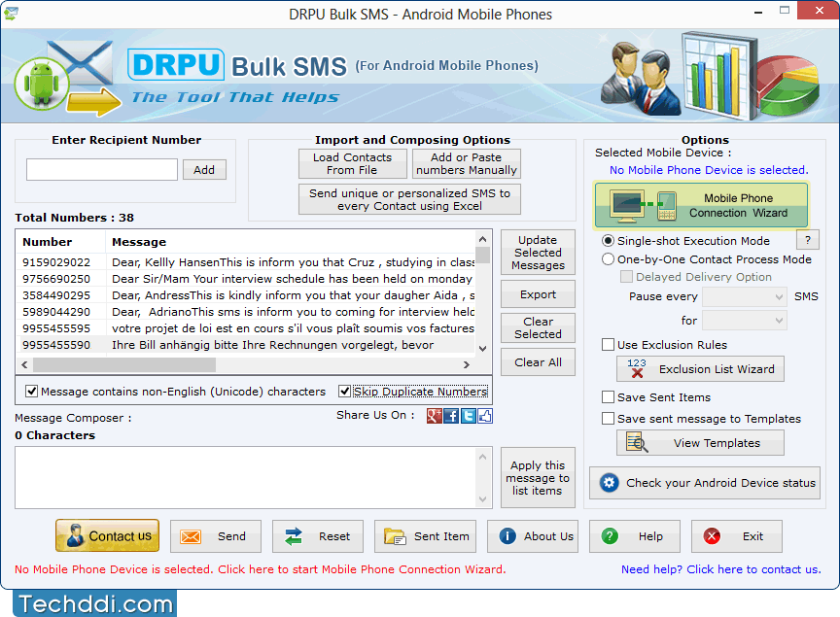
Task: Click message list scroll right arrow
Action: (x=467, y=364)
